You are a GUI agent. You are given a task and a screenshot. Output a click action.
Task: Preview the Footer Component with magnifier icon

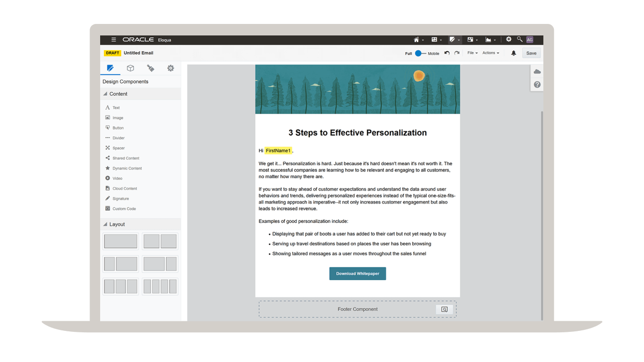[x=444, y=309]
